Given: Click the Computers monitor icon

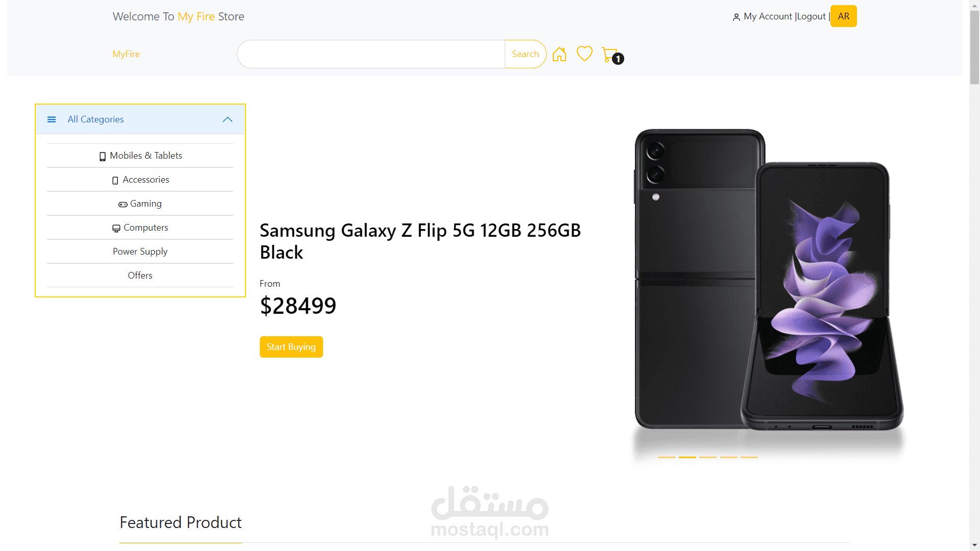Looking at the screenshot, I should (x=116, y=228).
